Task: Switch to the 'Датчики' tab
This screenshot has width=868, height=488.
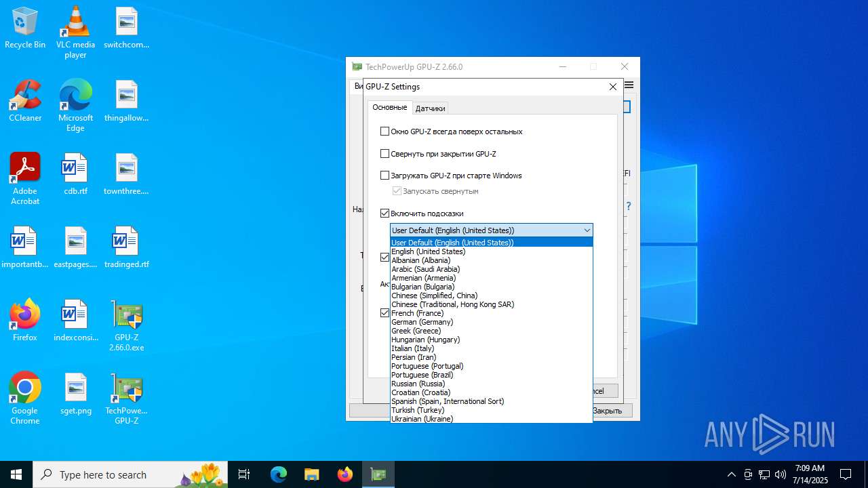Action: [x=431, y=108]
